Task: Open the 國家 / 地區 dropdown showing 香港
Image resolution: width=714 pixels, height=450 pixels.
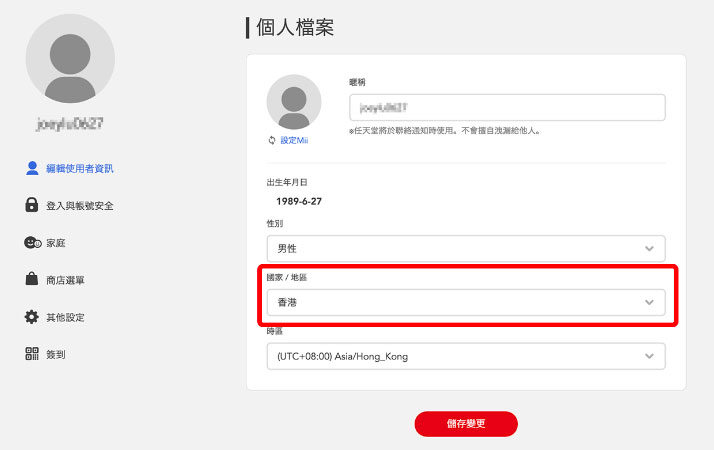Action: 466,302
